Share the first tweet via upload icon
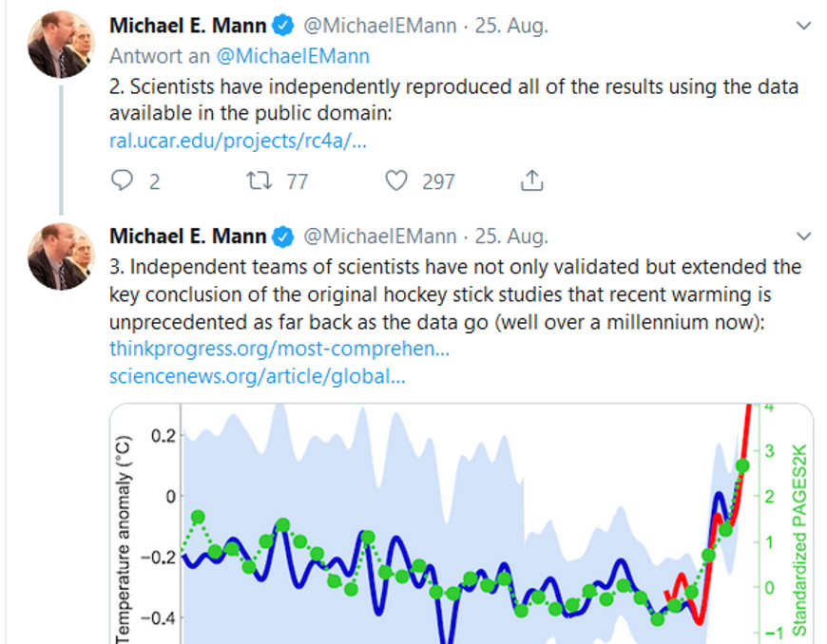Screen dimensions: 827x644 coord(531,180)
